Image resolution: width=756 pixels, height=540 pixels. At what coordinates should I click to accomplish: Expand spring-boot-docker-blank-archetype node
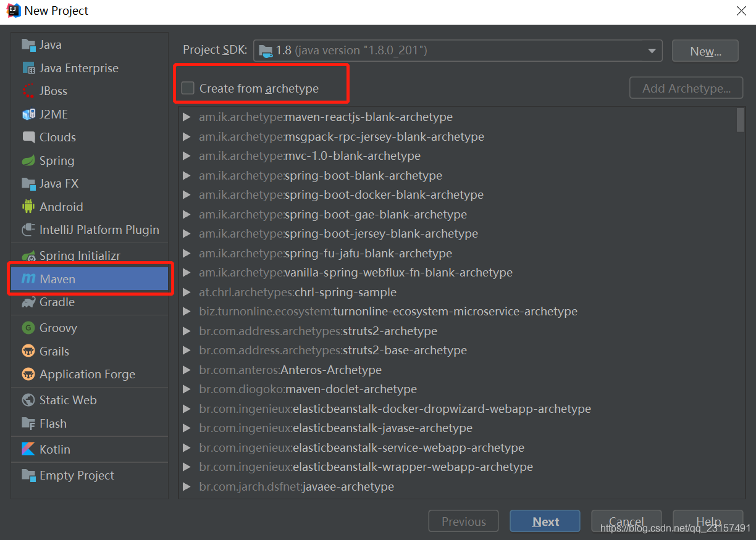[x=187, y=194]
